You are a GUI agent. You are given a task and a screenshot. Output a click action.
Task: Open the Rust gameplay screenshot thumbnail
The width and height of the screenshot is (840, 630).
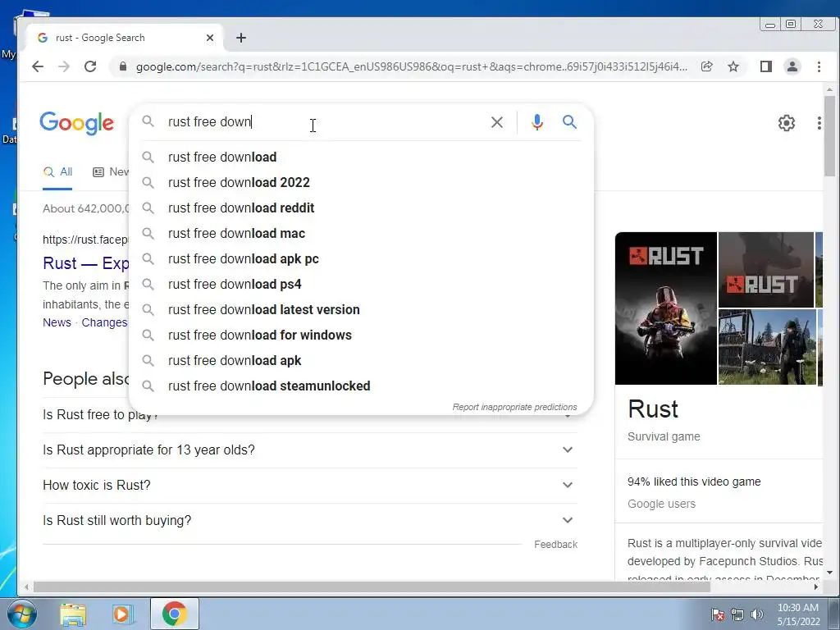click(x=767, y=347)
